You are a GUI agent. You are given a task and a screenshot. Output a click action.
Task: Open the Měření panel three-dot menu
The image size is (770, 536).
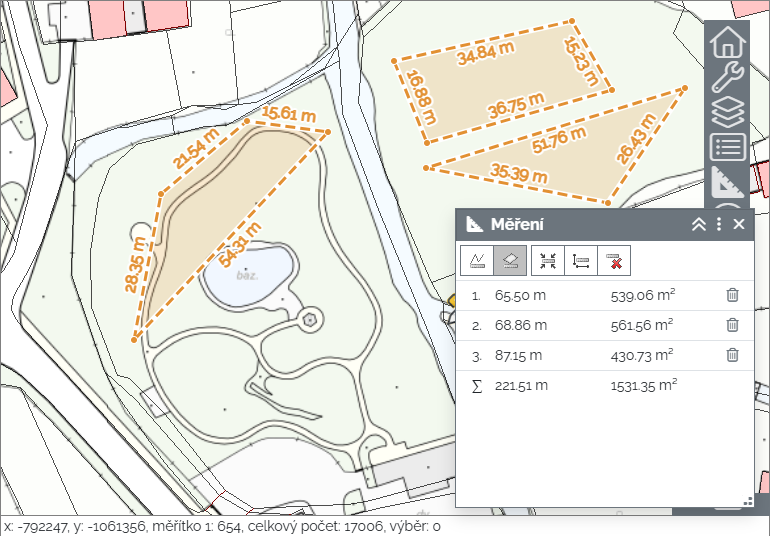(719, 225)
